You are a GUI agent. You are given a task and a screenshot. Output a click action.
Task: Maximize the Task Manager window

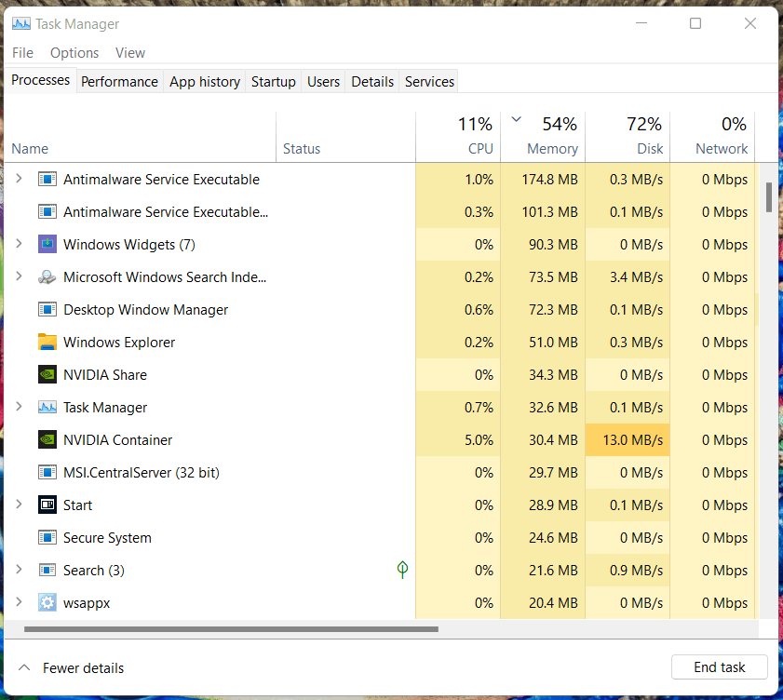point(695,23)
